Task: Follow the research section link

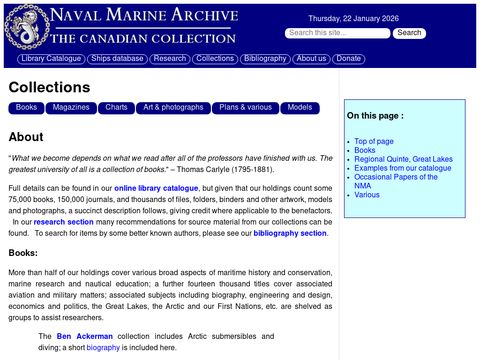Action: [64, 222]
